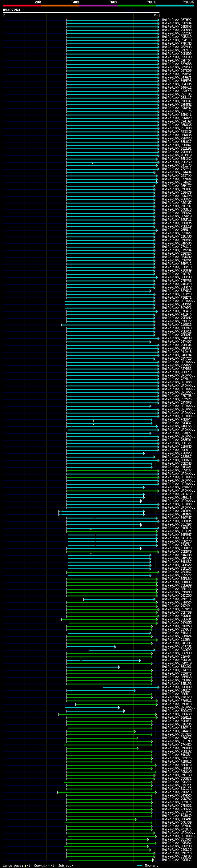The width and height of the screenshot is (197, 868).
Task: Click the query end position 359
Action: click(x=155, y=15)
